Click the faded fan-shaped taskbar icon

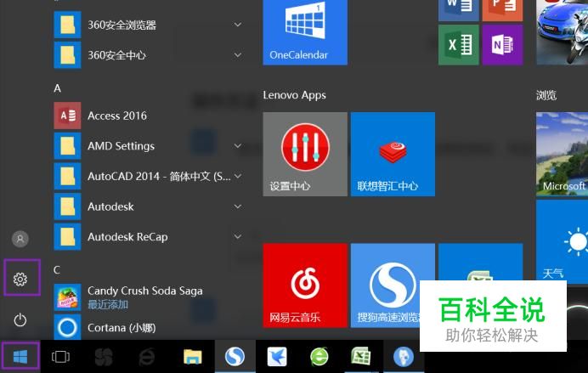coord(104,357)
